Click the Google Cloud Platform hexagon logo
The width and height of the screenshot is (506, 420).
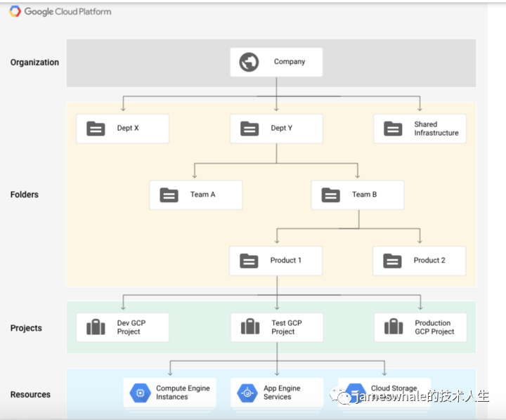click(x=15, y=11)
